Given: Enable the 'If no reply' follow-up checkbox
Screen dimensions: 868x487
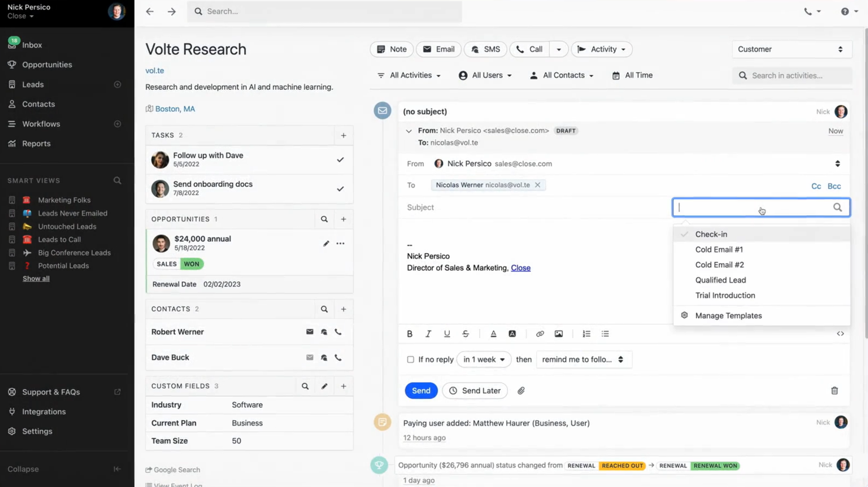Looking at the screenshot, I should pos(411,359).
